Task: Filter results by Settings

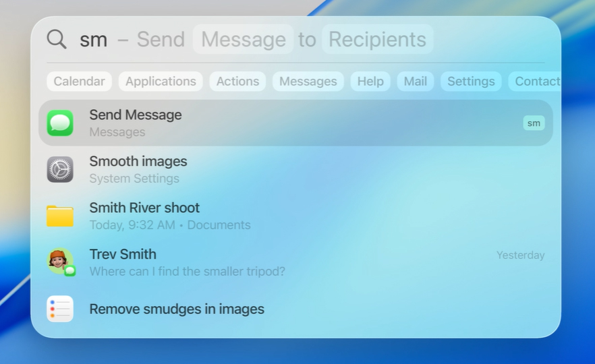Action: tap(471, 81)
